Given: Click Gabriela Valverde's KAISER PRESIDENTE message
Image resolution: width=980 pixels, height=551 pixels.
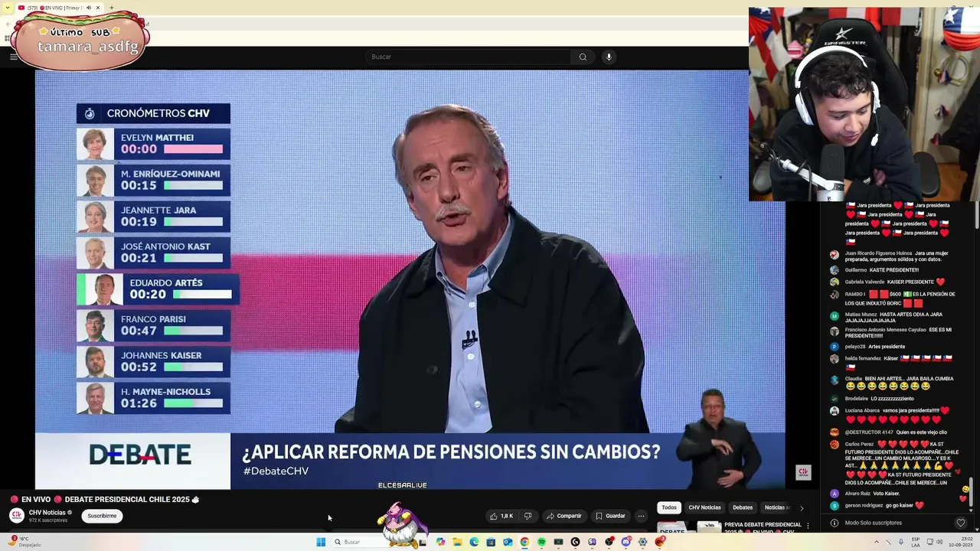Looking at the screenshot, I should click(x=895, y=282).
